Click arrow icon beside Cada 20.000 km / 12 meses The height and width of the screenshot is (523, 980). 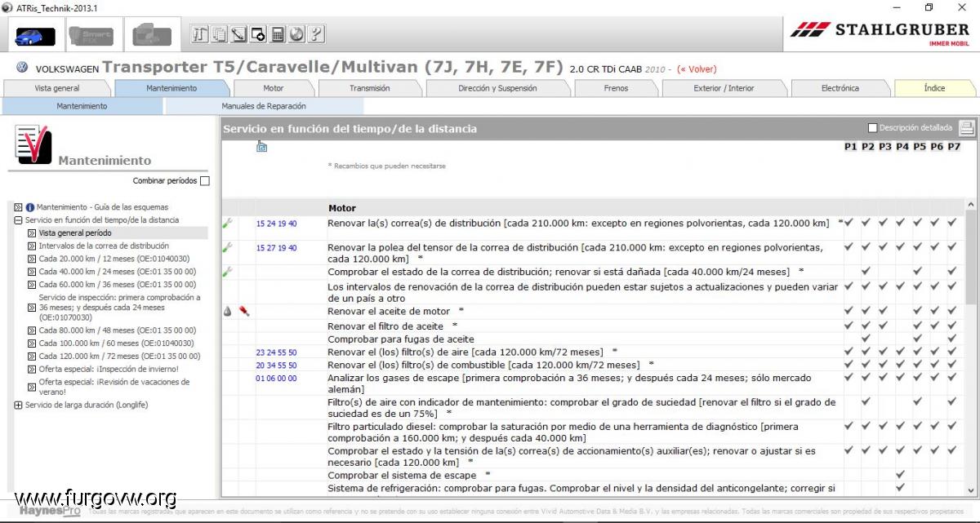point(32,259)
